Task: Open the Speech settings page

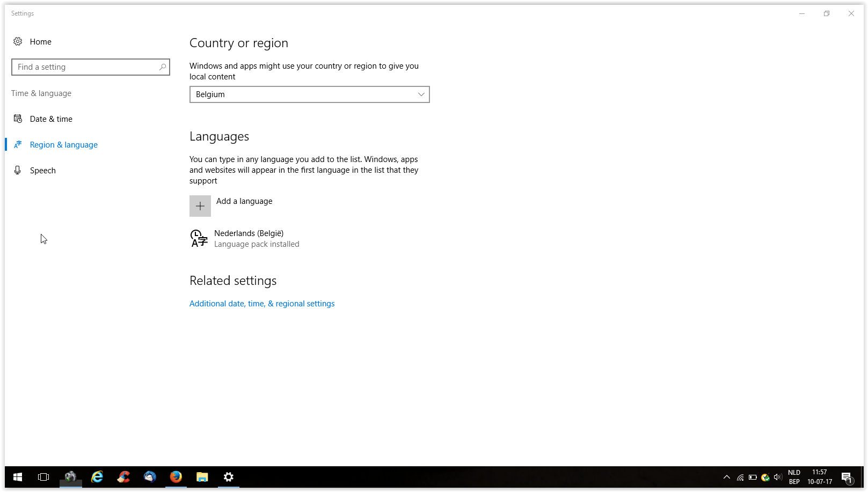Action: [x=43, y=171]
